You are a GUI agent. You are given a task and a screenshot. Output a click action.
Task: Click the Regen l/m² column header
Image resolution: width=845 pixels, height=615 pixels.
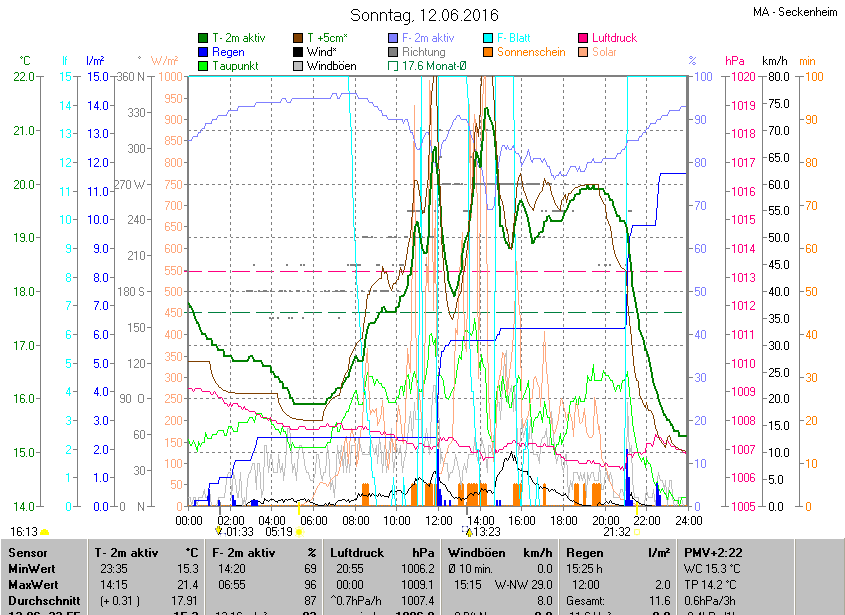click(x=618, y=553)
